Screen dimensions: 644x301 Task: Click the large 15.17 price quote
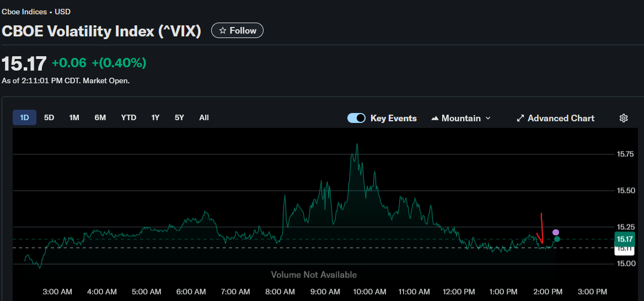(24, 63)
